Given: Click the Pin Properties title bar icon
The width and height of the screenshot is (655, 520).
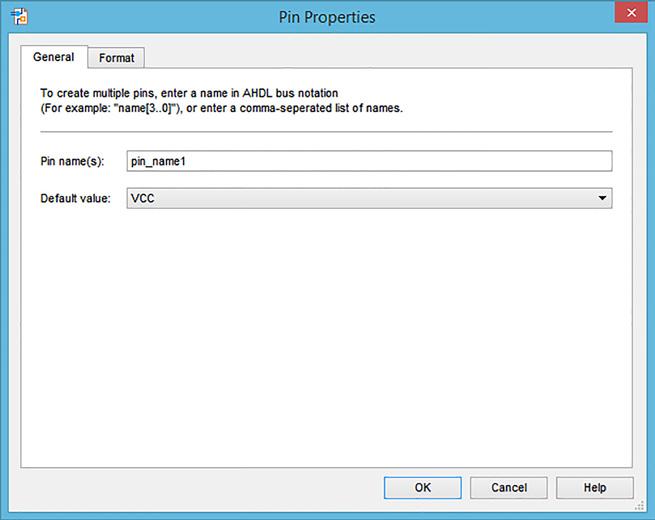Looking at the screenshot, I should (19, 17).
